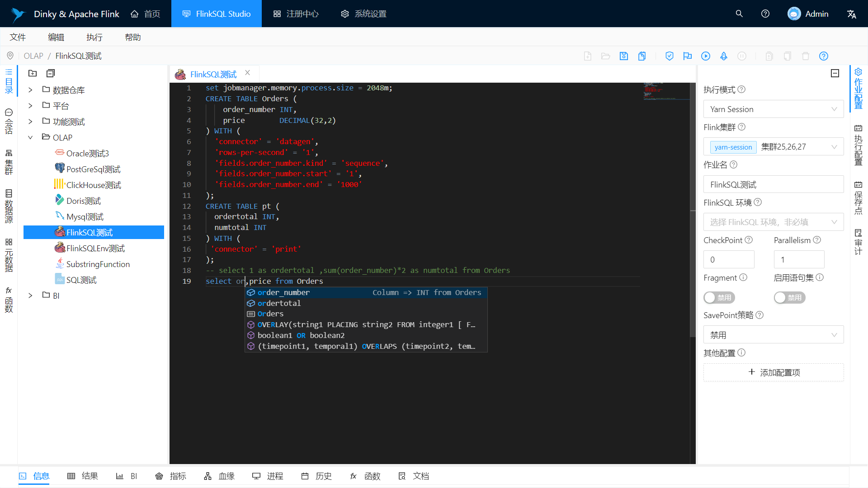
Task: Open the 目录 sidebar panel
Action: [9, 81]
